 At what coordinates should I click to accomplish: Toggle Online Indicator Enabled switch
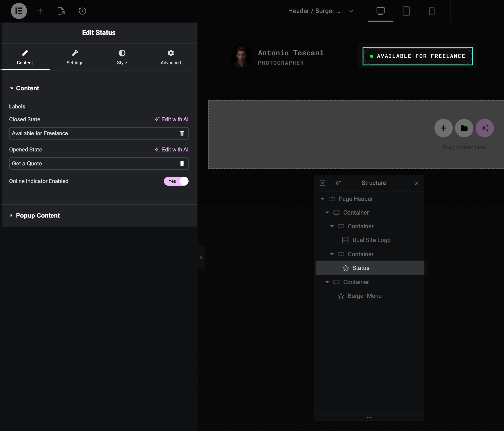point(176,181)
